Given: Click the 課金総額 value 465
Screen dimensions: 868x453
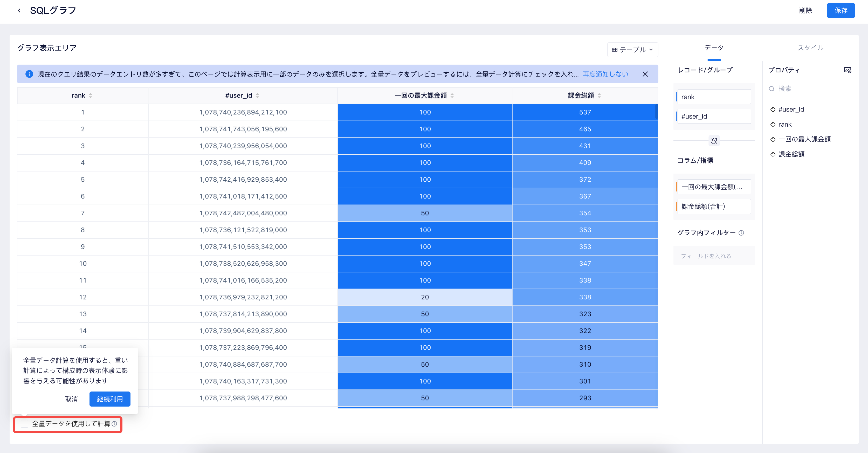Looking at the screenshot, I should pos(585,129).
